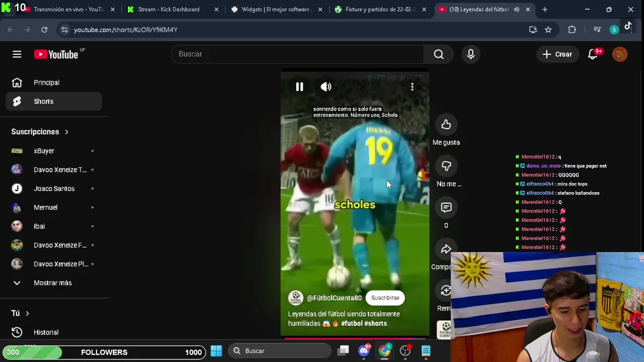Dislike the short with No me gusta

[x=446, y=166]
